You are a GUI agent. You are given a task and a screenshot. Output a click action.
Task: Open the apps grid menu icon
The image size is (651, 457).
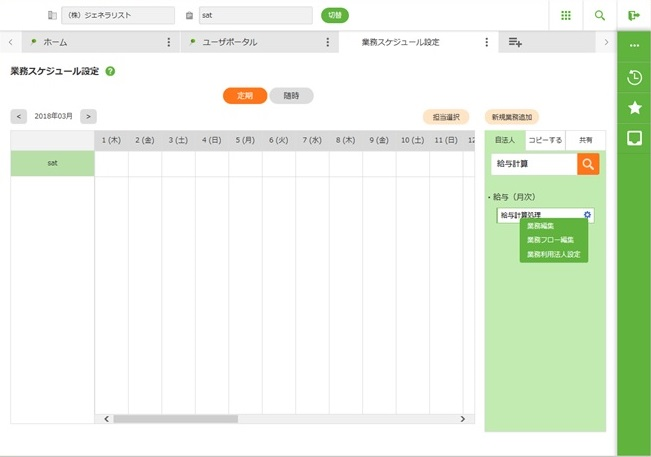tap(565, 15)
